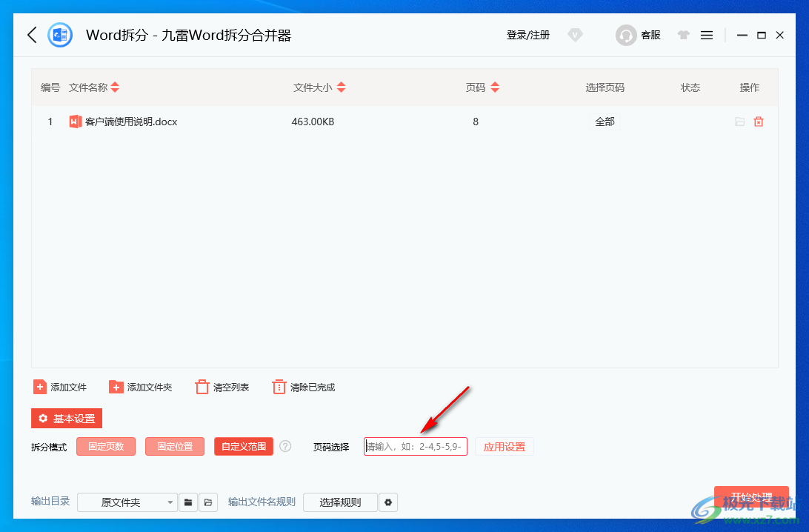Open the hamburger menu in the titlebar
The width and height of the screenshot is (809, 532).
706,35
